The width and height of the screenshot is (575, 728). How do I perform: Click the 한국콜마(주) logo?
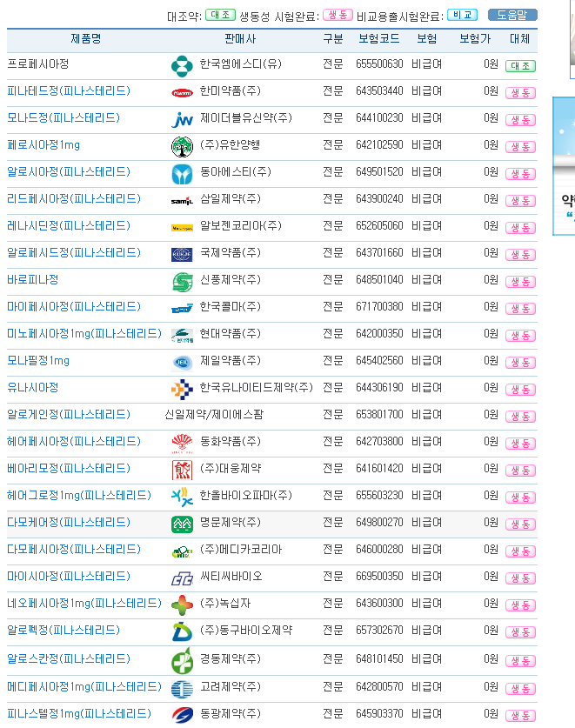point(182,308)
